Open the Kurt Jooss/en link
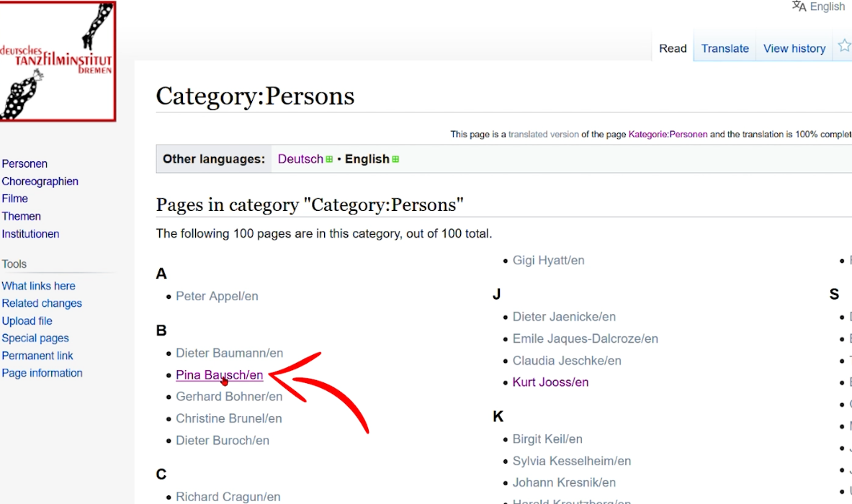The height and width of the screenshot is (504, 852). (550, 382)
